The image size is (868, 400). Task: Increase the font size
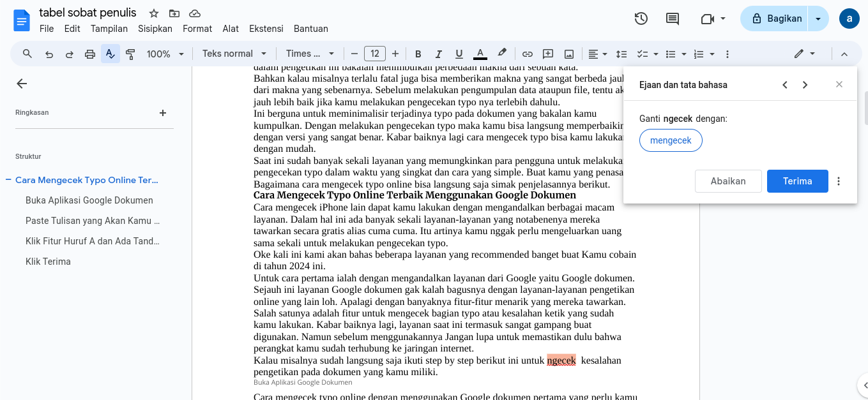click(x=395, y=54)
